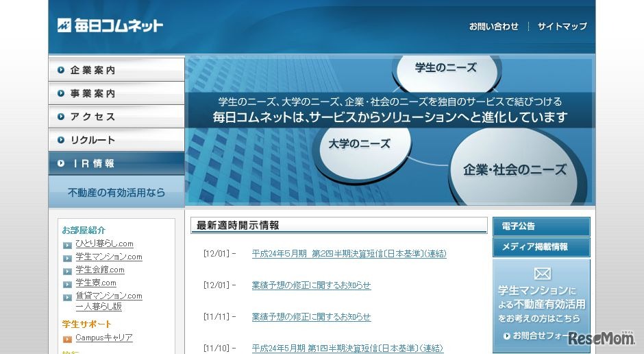
Task: Open 11/11 業績予想の修正に関するお知らせ link
Action: [311, 317]
